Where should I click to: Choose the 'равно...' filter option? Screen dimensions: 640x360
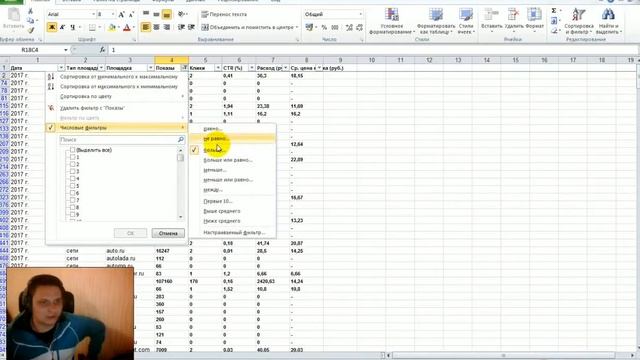pos(233,129)
